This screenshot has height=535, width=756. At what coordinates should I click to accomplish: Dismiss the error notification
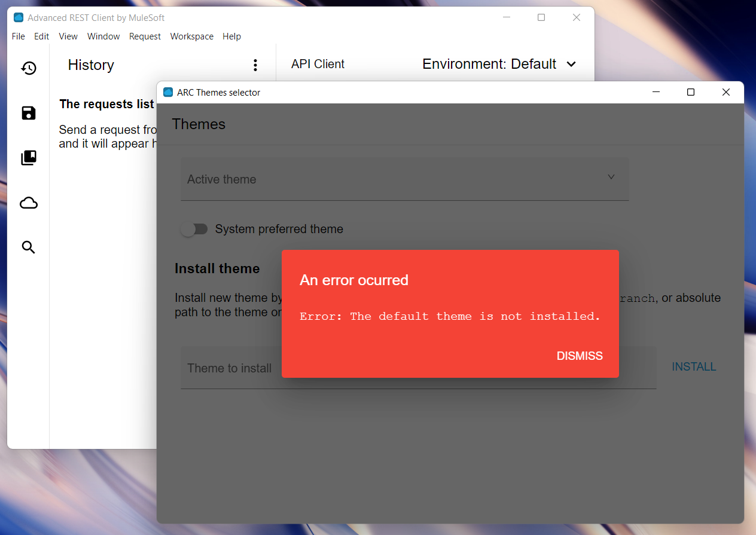tap(580, 356)
